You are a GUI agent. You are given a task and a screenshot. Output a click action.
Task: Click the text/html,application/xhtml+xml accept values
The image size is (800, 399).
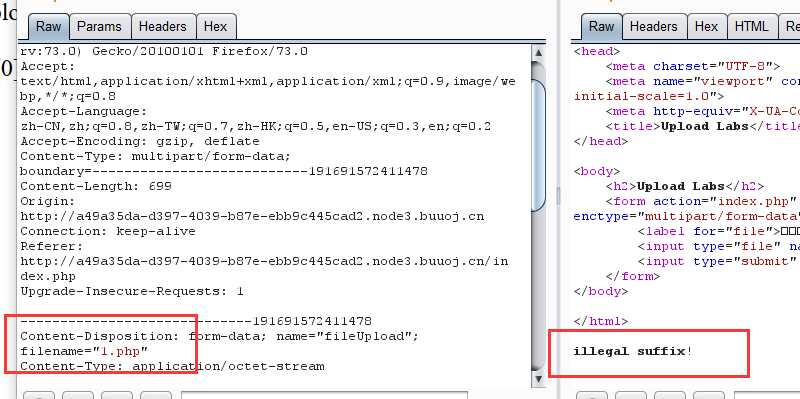pos(268,81)
